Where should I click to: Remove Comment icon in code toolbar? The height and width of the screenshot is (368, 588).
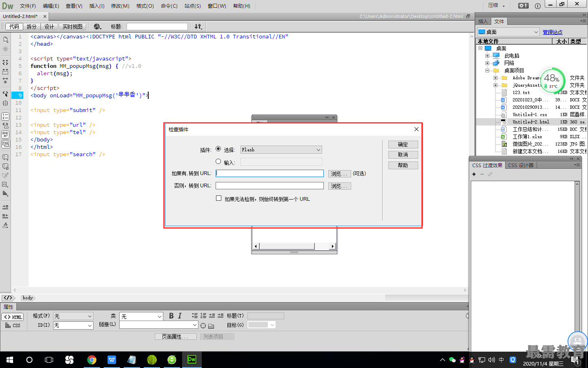point(5,166)
